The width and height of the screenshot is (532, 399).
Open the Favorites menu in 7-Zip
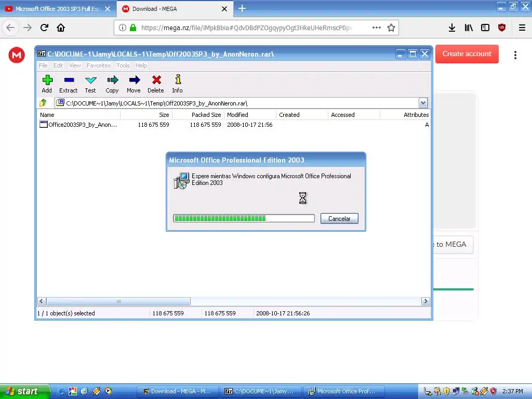[x=98, y=65]
